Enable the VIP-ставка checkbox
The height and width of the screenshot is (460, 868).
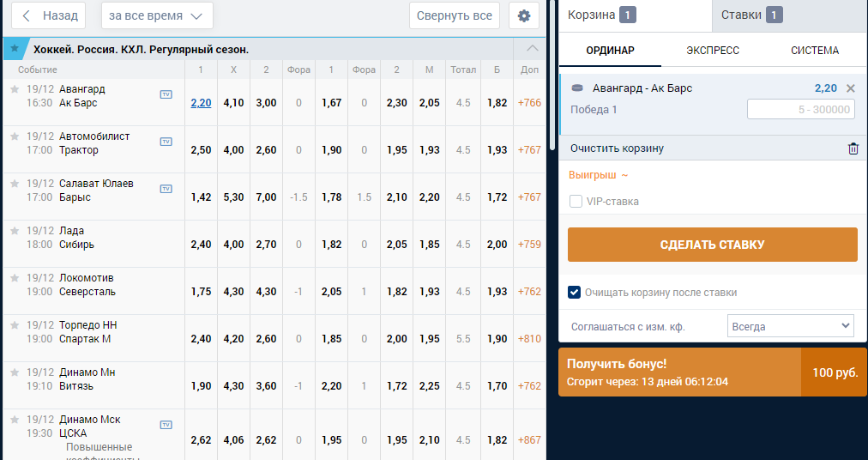pos(576,201)
